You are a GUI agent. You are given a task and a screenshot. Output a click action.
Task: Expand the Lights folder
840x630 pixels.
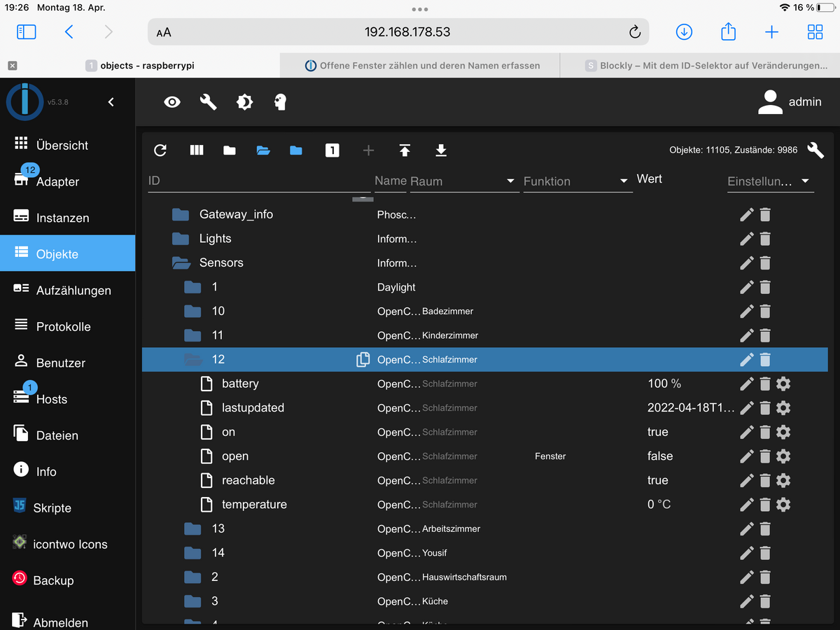coord(181,239)
